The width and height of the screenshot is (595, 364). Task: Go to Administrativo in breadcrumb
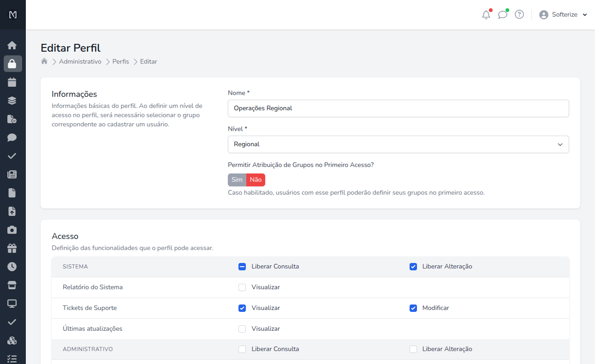pyautogui.click(x=80, y=61)
